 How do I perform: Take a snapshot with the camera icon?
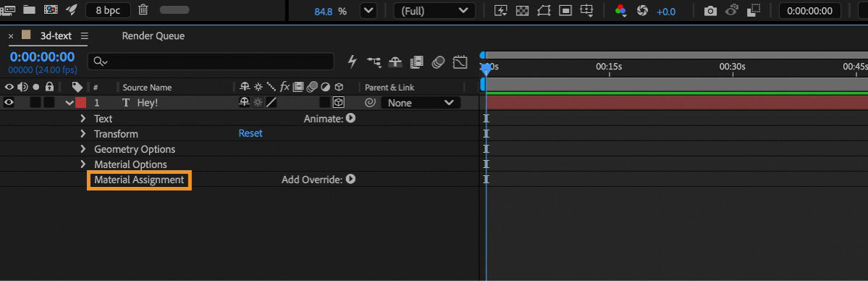coord(710,11)
